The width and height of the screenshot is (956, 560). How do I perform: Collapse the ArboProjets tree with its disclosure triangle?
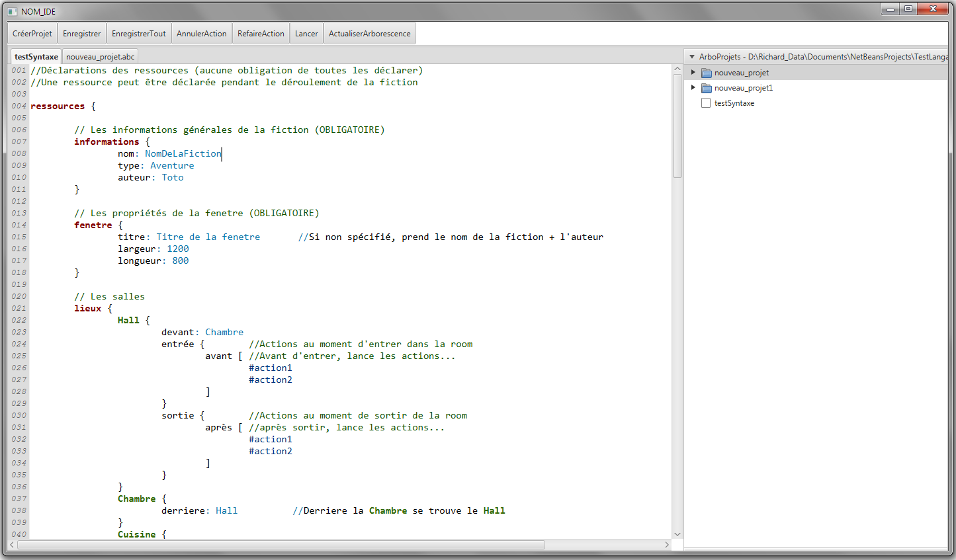(691, 56)
